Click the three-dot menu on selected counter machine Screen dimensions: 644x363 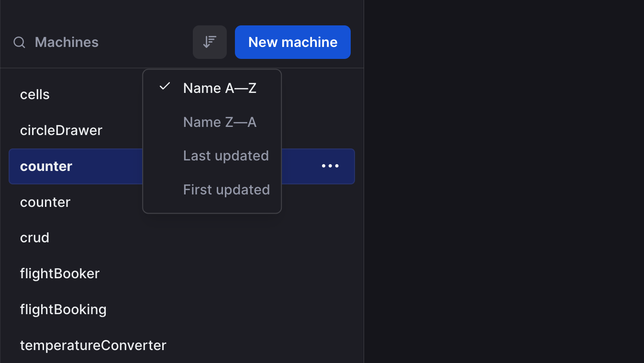coord(330,166)
